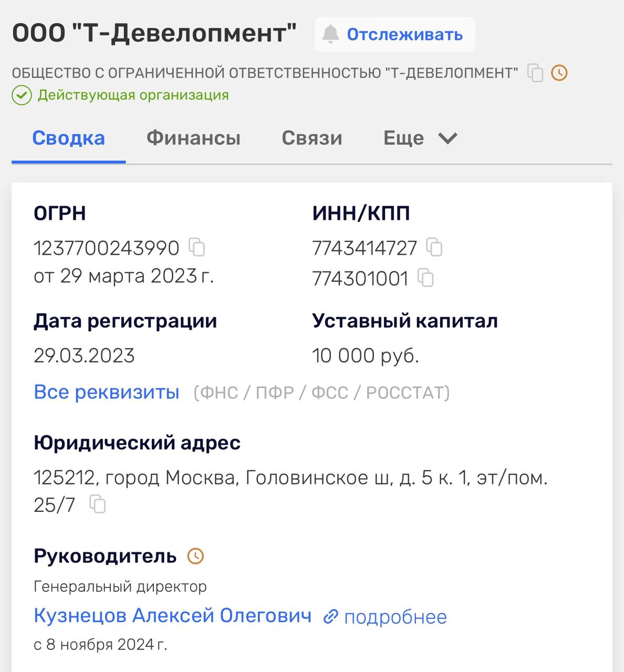Switch to the Финансы tab

(193, 138)
